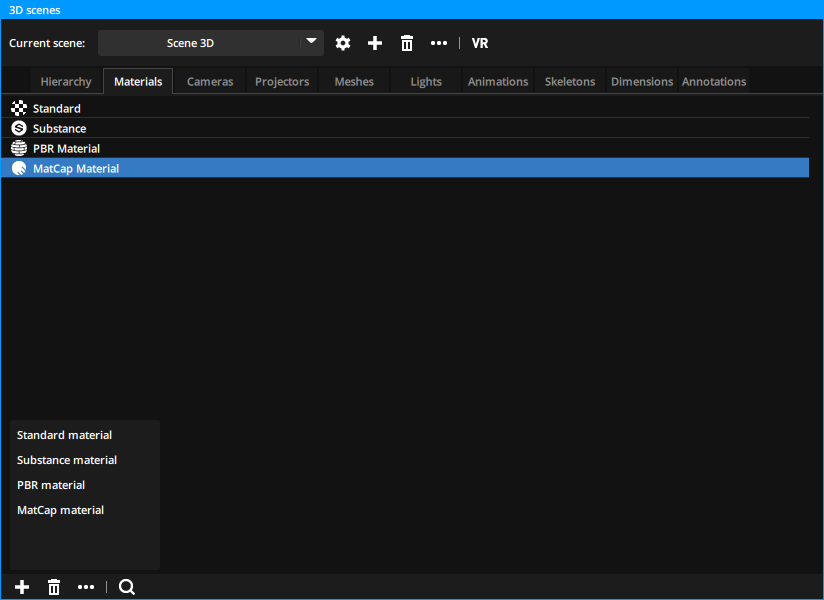This screenshot has width=824, height=600.
Task: Search materials with magnifier icon
Action: click(x=127, y=587)
